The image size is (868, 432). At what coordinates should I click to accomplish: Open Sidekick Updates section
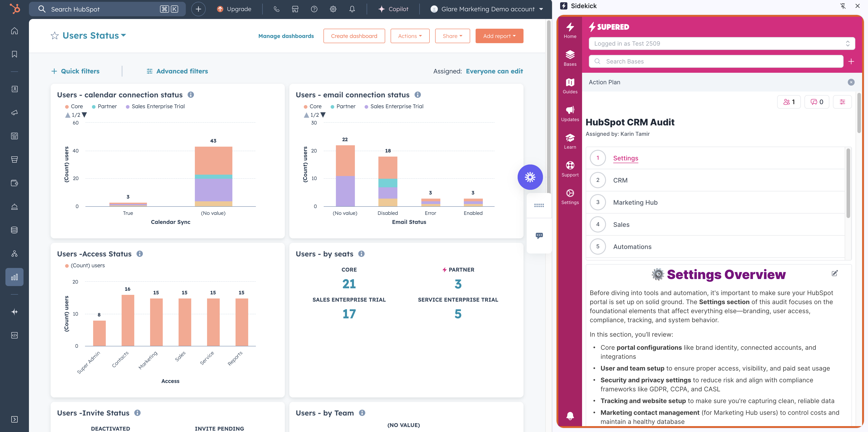[x=570, y=113]
